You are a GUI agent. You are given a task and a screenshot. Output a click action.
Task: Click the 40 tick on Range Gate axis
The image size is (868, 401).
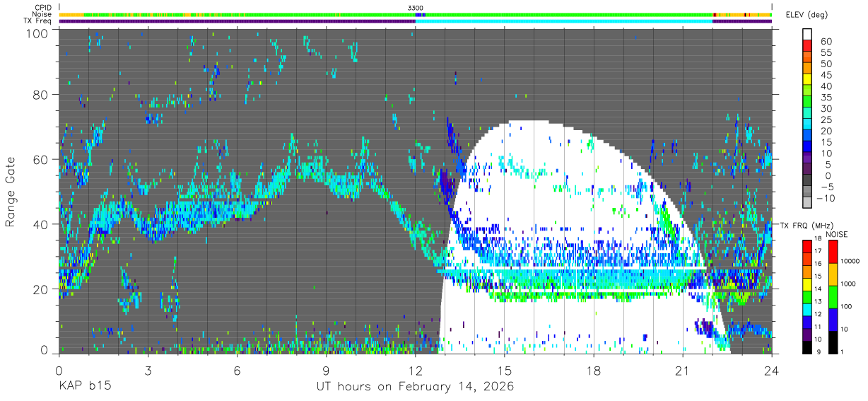click(x=40, y=224)
